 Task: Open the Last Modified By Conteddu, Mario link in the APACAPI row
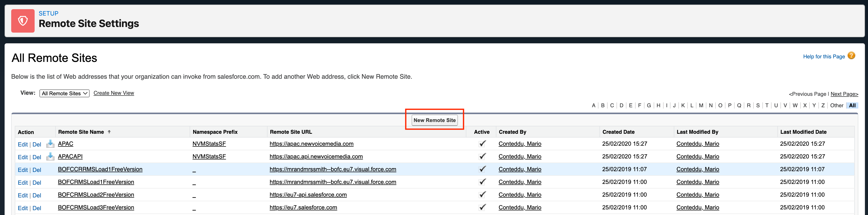[698, 157]
